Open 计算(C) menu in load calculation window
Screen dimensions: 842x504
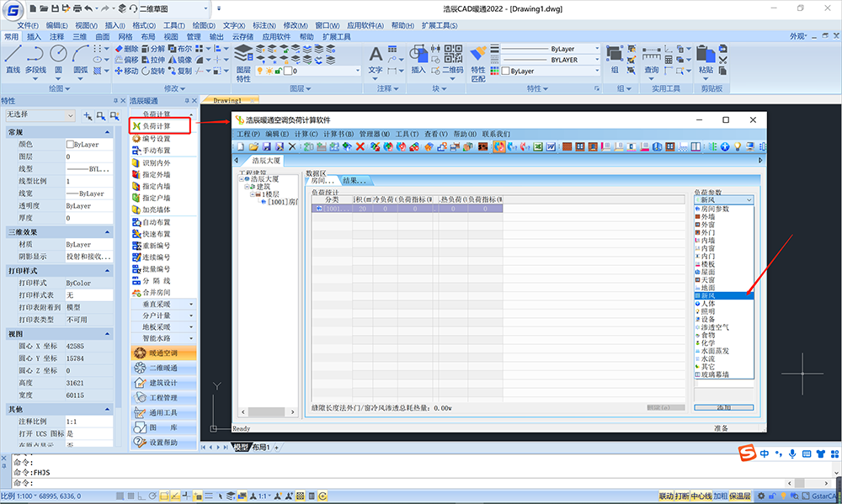click(x=306, y=134)
